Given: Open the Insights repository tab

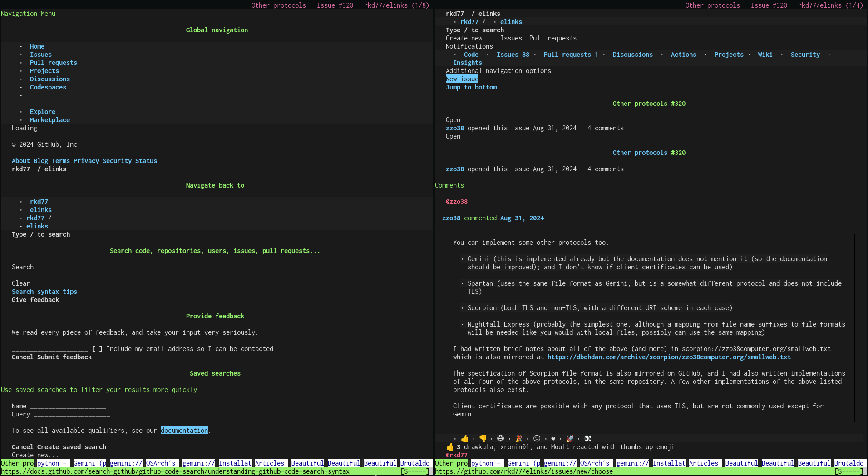Looking at the screenshot, I should [x=468, y=63].
